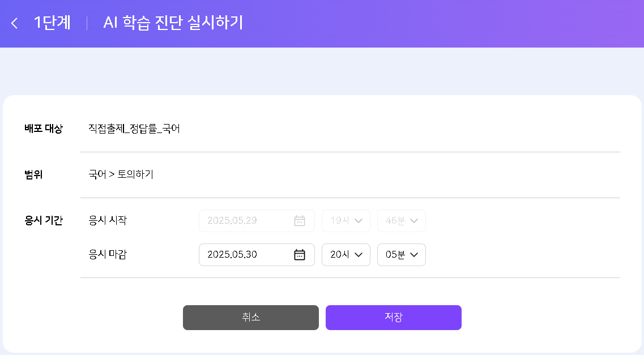Click the 2025.05.30 end date field

click(244, 255)
